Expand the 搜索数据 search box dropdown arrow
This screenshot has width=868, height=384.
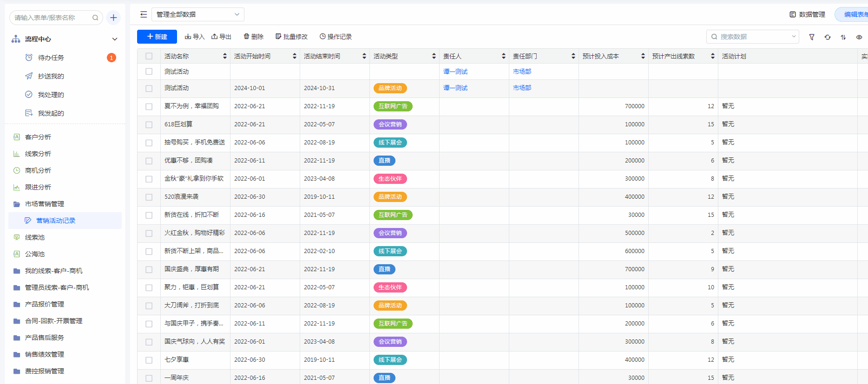[x=793, y=37]
